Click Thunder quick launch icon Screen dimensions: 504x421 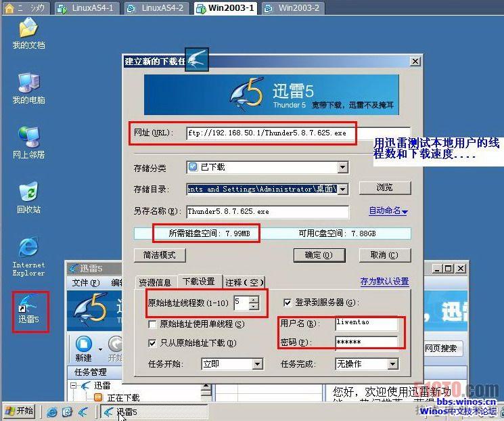pos(83,412)
